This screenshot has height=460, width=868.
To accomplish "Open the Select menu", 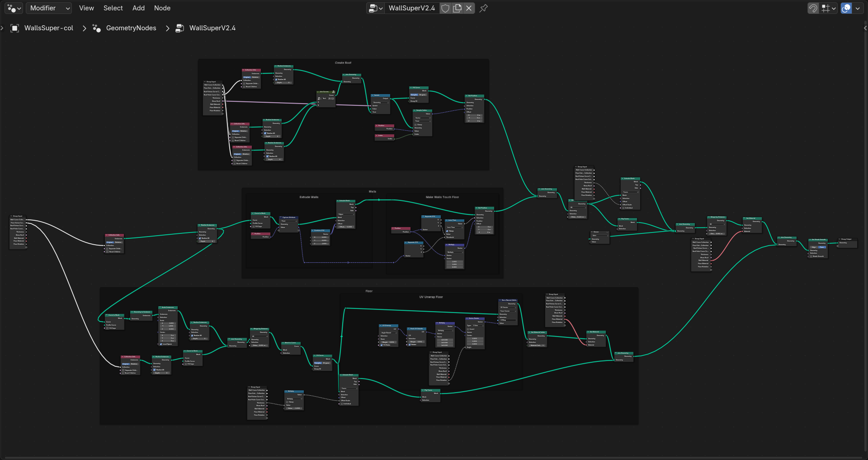I will (113, 8).
